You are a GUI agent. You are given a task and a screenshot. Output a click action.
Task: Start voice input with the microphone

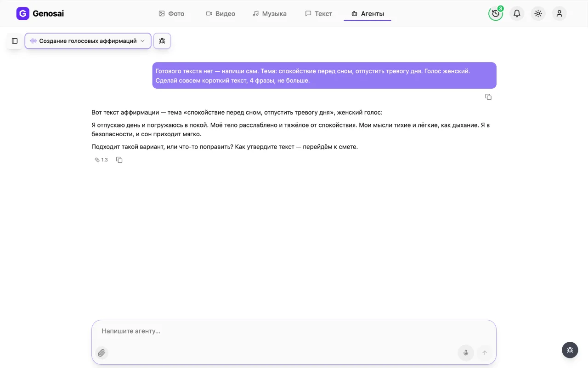point(466,353)
